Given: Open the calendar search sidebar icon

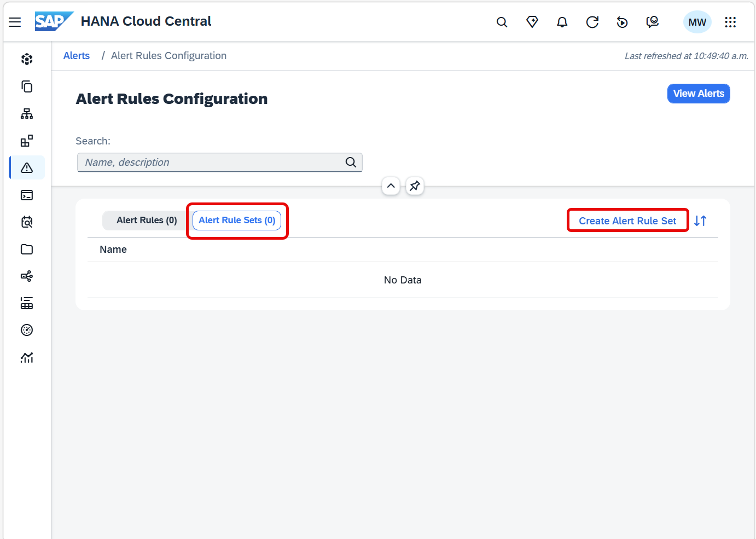Looking at the screenshot, I should click(x=27, y=222).
